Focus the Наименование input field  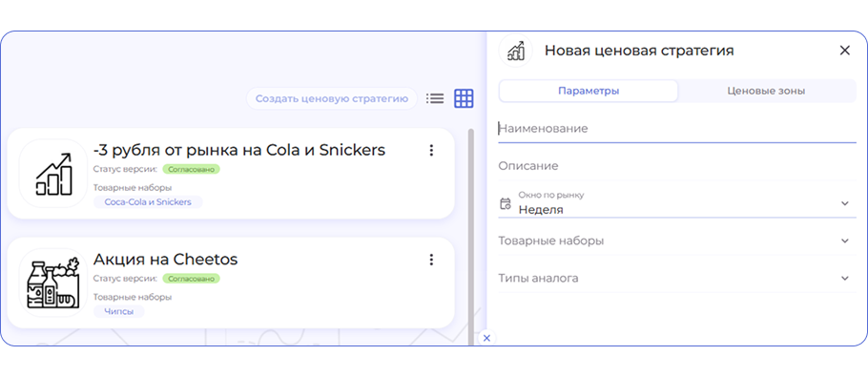coord(677,129)
